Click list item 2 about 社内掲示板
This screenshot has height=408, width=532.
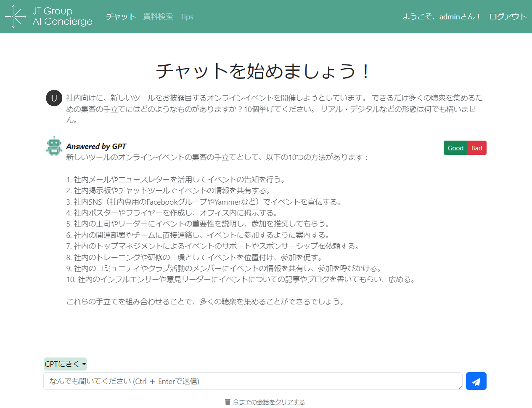(169, 190)
